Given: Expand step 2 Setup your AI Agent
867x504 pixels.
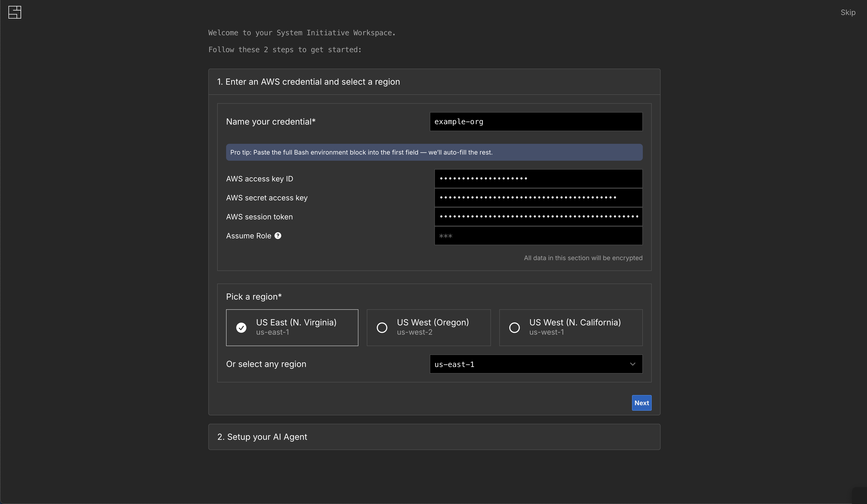Looking at the screenshot, I should click(x=434, y=437).
